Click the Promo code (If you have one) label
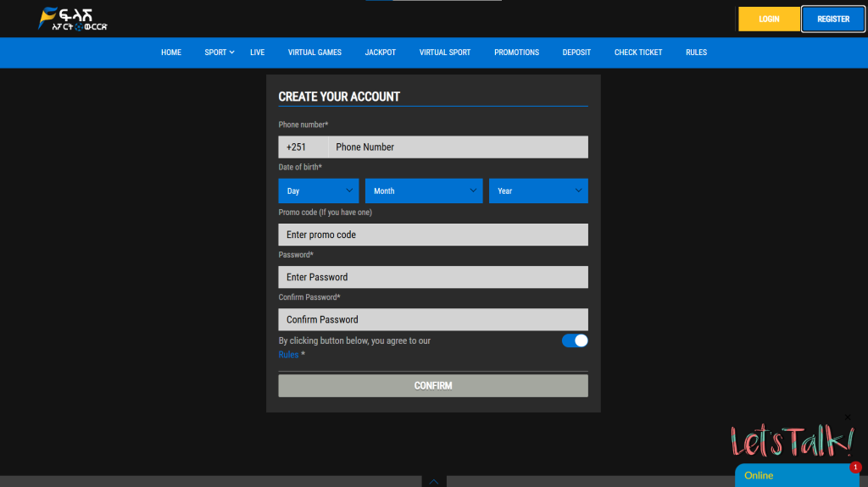The image size is (868, 487). click(x=325, y=213)
